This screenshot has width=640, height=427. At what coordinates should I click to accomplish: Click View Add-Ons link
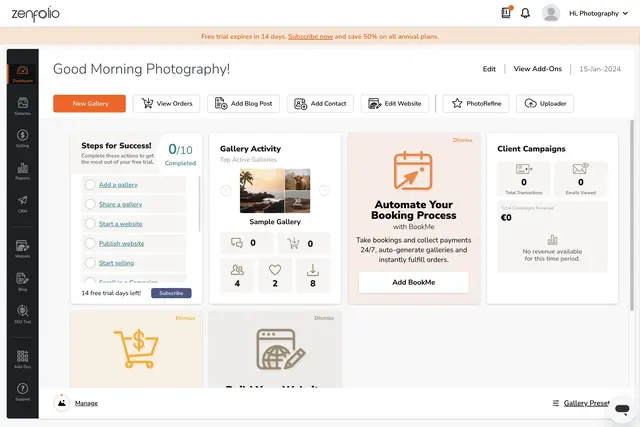tap(538, 69)
